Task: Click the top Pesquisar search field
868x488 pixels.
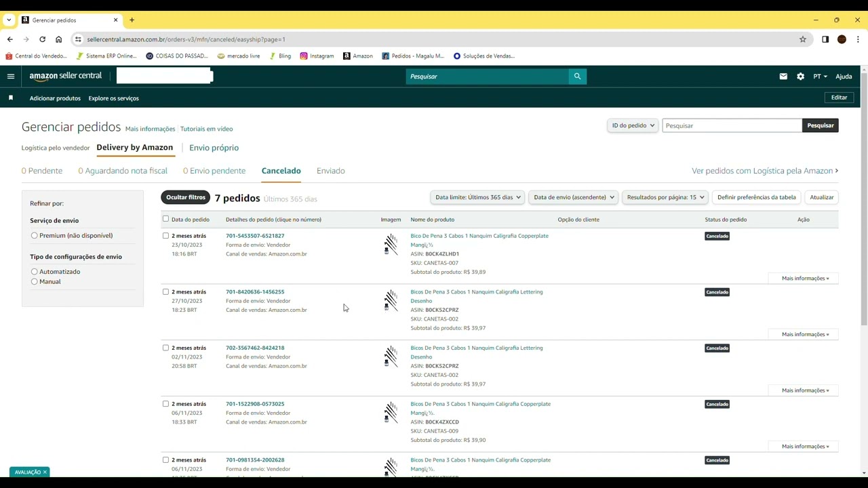Action: click(x=488, y=77)
